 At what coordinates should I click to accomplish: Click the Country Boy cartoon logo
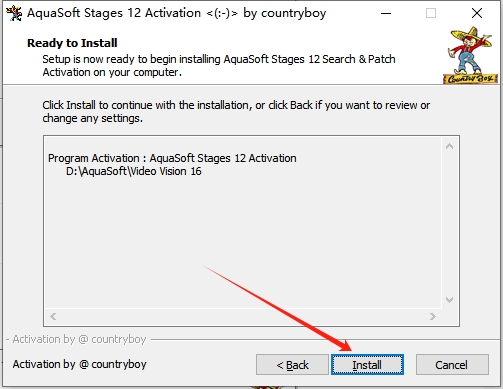coord(470,55)
